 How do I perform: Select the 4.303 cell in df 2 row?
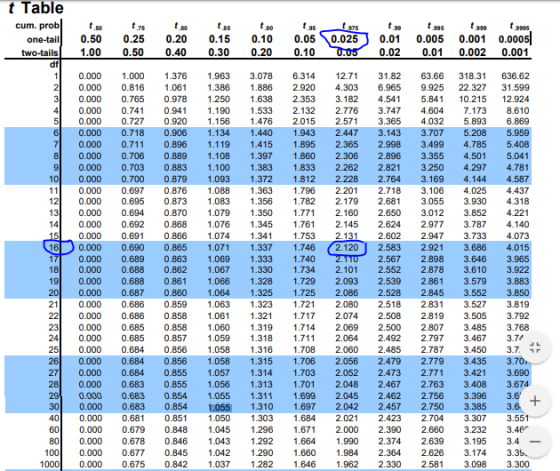tap(346, 87)
